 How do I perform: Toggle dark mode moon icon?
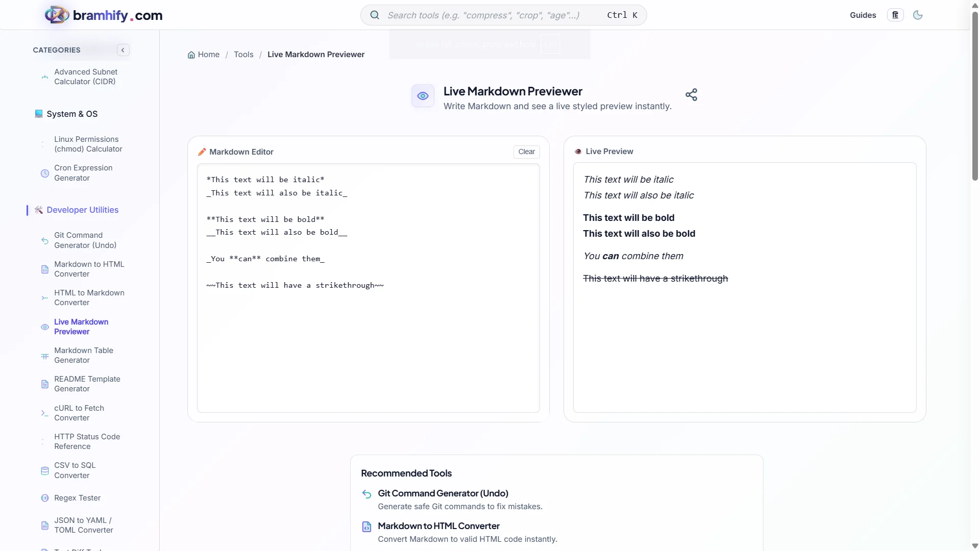click(918, 15)
